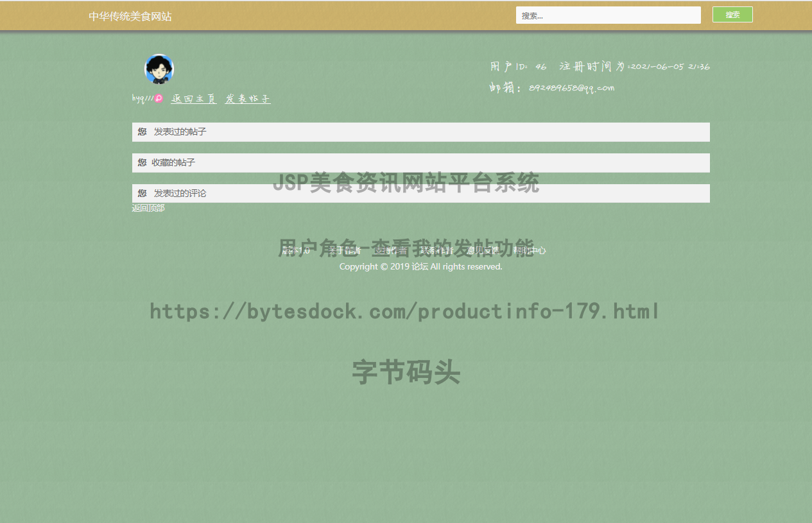Click the site title 中华传统美食网站
This screenshot has width=812, height=523.
pyautogui.click(x=131, y=15)
